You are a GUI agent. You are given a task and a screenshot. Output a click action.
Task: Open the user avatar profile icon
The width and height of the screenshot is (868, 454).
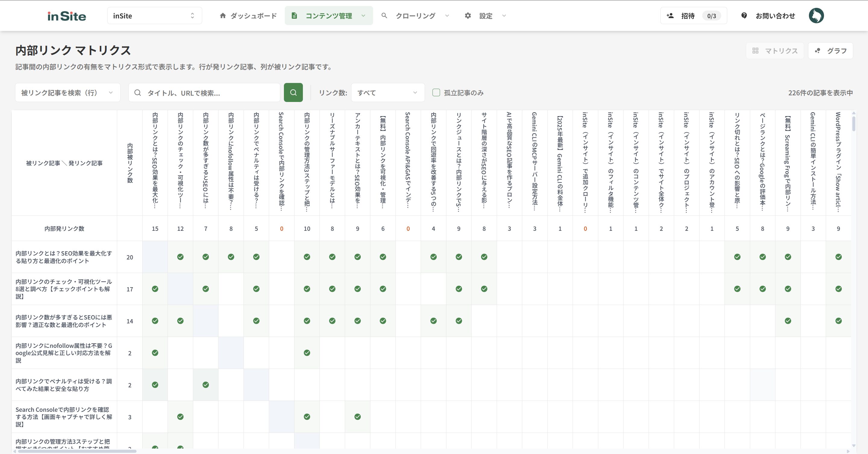click(x=816, y=15)
